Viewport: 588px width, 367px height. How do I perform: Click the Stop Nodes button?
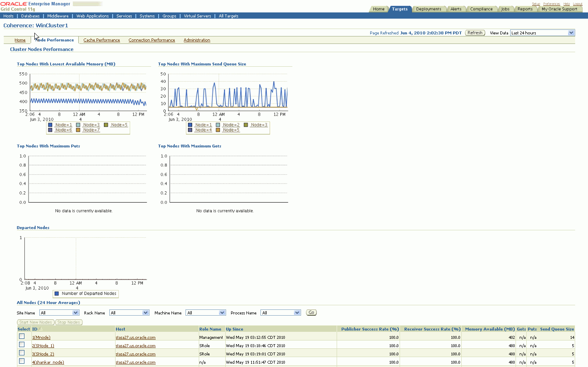pos(69,322)
